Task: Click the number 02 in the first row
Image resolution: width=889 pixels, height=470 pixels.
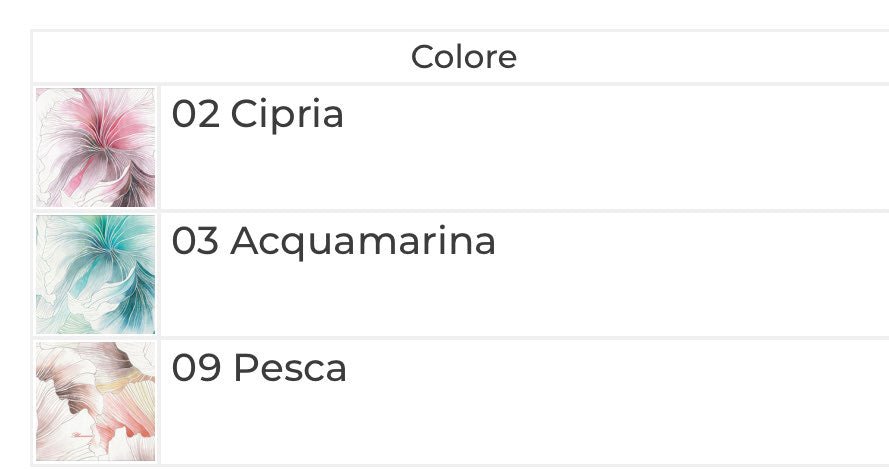Action: point(196,114)
